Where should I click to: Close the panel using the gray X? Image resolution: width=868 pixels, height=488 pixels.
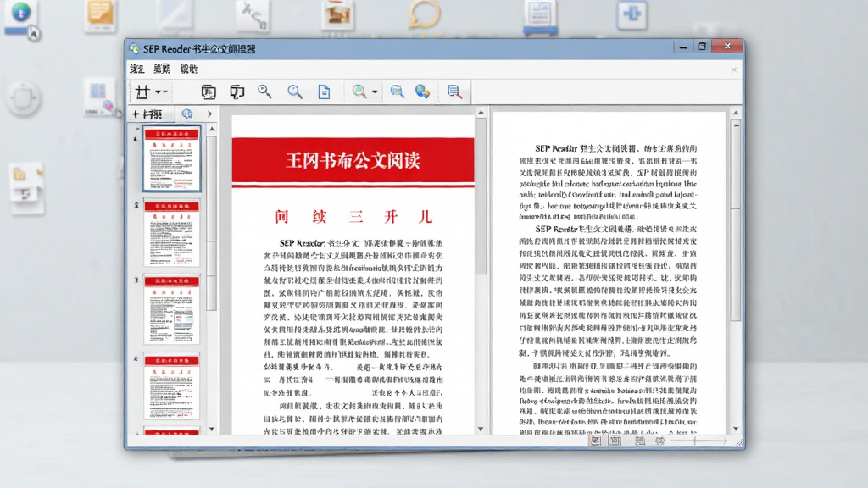point(734,69)
